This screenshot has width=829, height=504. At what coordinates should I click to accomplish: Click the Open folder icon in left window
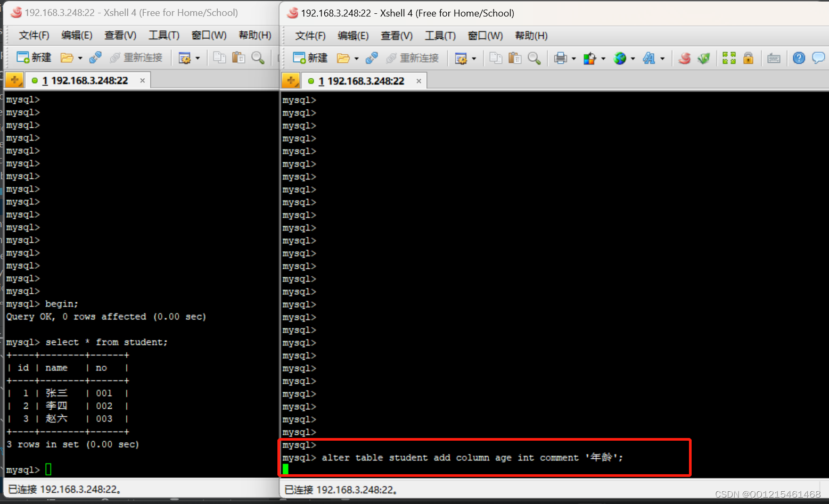pyautogui.click(x=67, y=57)
